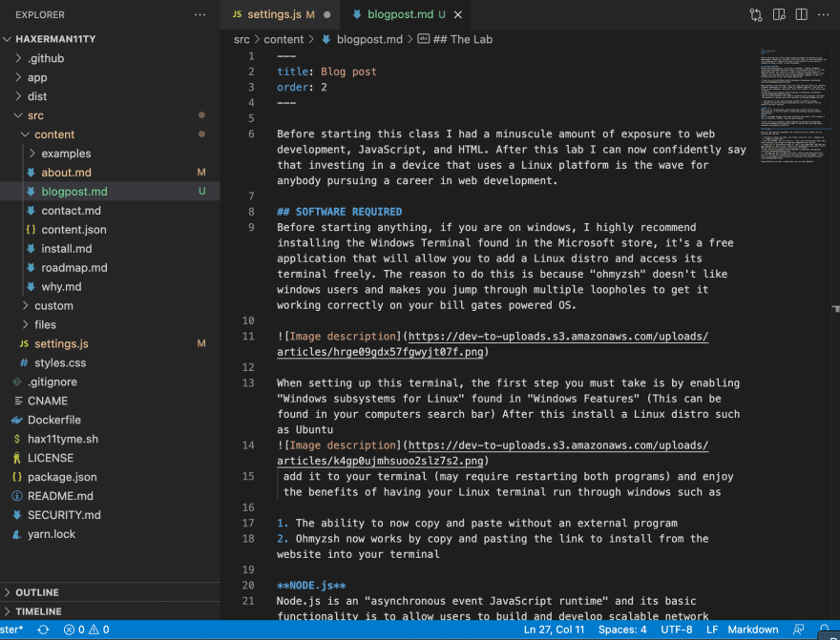Click the LICENSE file icon
840x640 pixels.
(x=17, y=458)
